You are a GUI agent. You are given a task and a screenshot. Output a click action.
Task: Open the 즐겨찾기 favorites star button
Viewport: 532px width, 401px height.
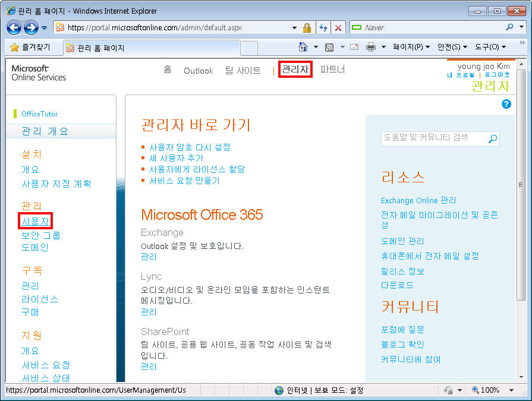30,47
